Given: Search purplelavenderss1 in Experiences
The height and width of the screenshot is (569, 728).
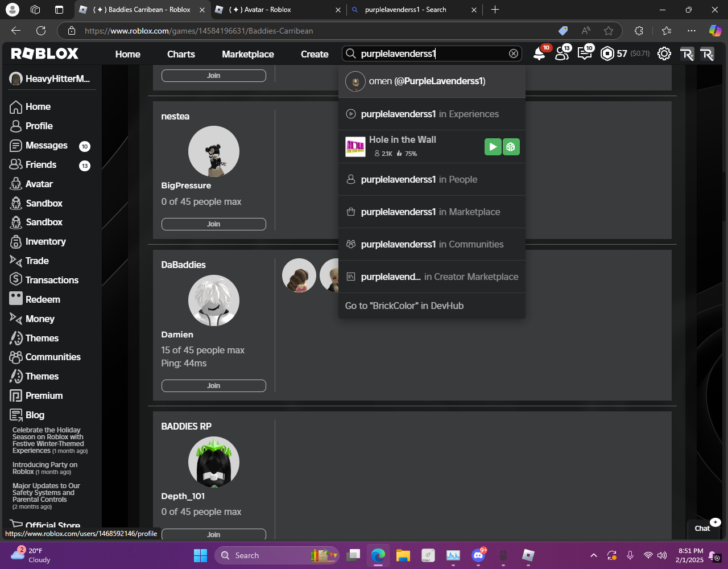Looking at the screenshot, I should [x=432, y=114].
